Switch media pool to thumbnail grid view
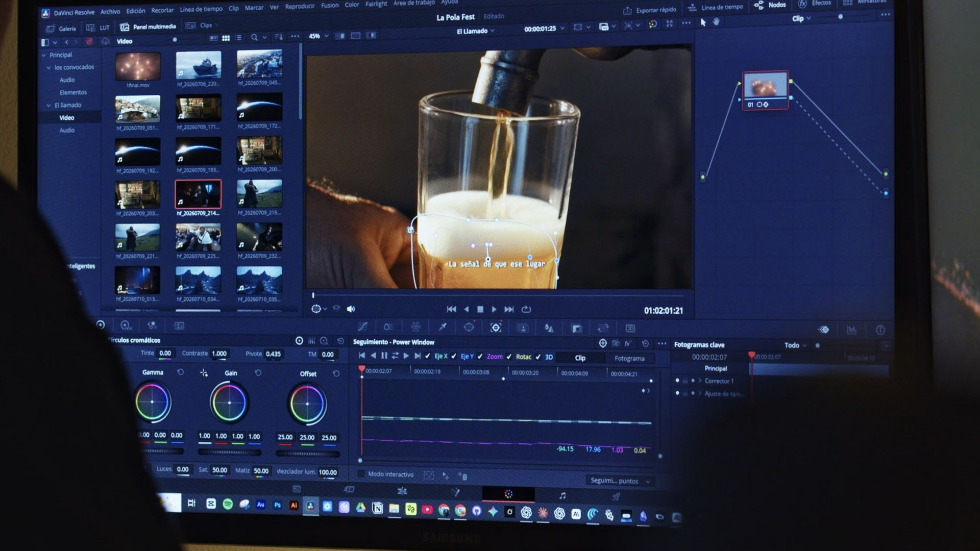980x551 pixels. click(x=226, y=38)
